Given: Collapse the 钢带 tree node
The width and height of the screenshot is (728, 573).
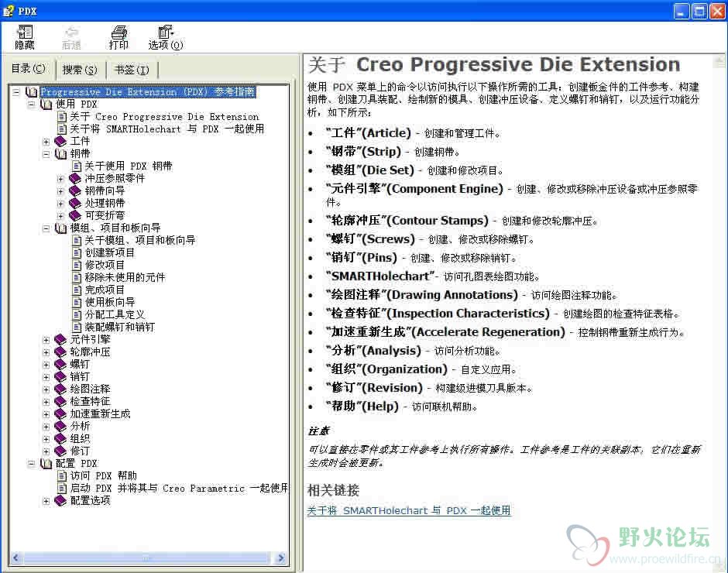Looking at the screenshot, I should (46, 153).
